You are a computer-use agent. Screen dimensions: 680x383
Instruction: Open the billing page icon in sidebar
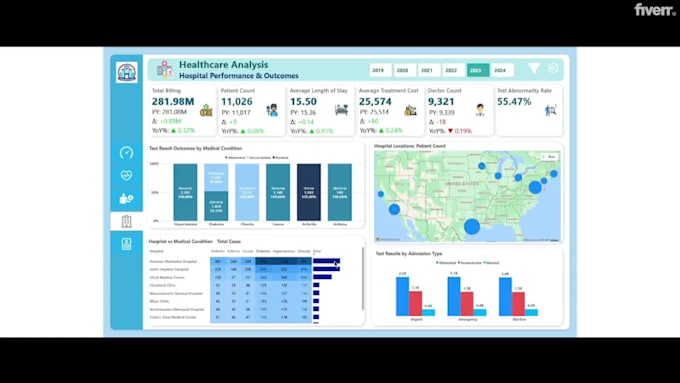click(126, 198)
